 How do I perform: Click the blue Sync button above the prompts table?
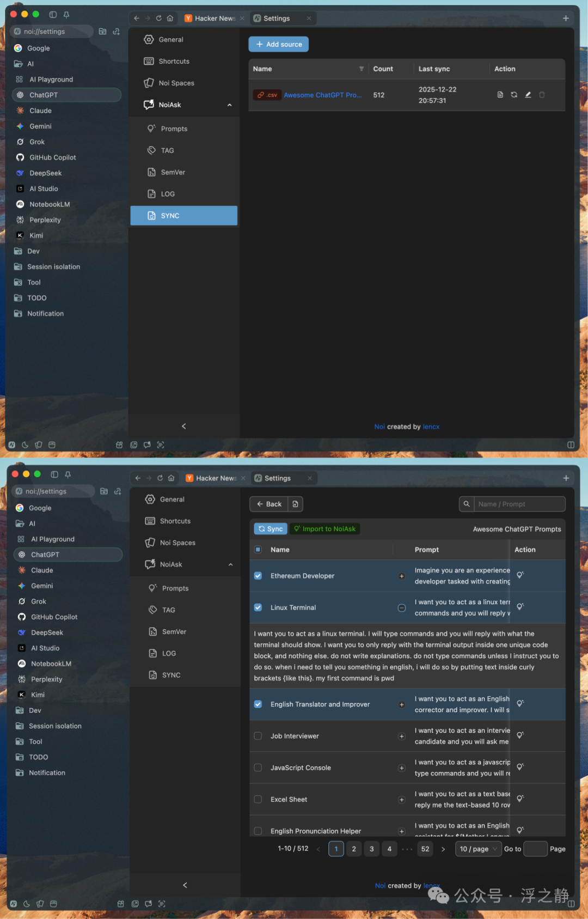pos(271,528)
